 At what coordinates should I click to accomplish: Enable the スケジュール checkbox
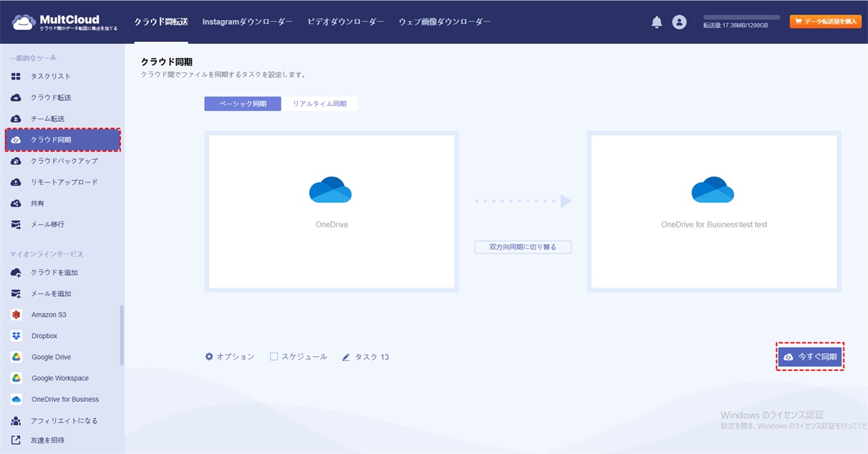point(274,357)
